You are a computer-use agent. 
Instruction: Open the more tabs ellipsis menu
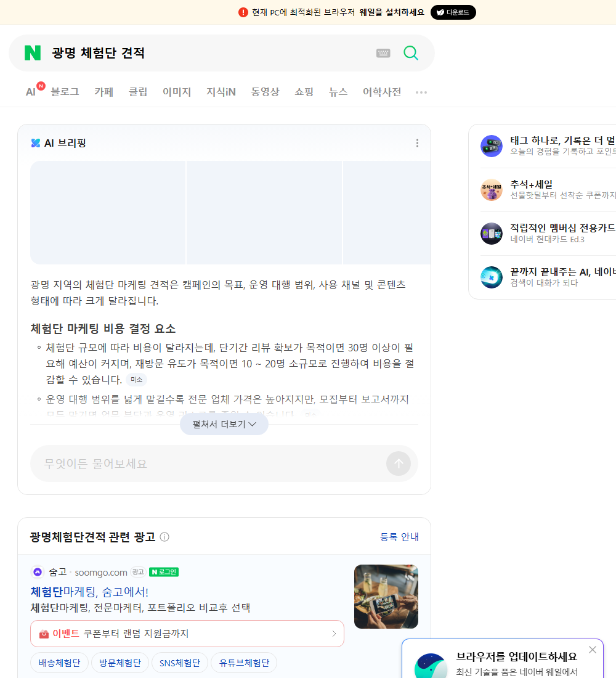tap(421, 92)
